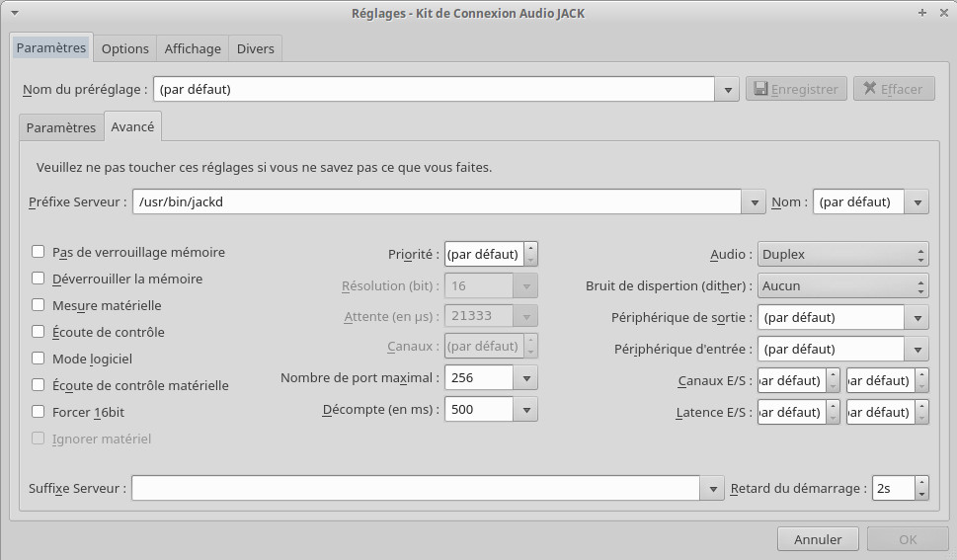Select the Avancé sub-tab
The height and width of the screenshot is (560, 957).
pyautogui.click(x=132, y=126)
